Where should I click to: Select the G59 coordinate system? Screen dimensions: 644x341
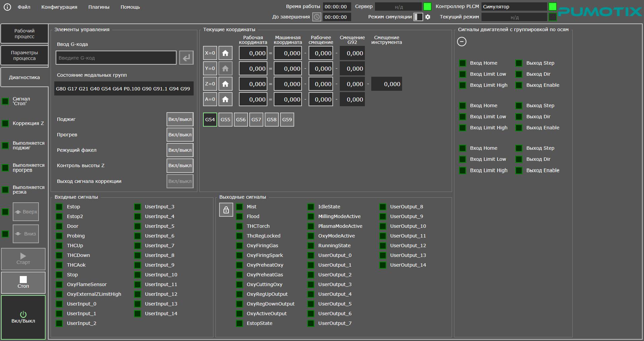click(287, 120)
